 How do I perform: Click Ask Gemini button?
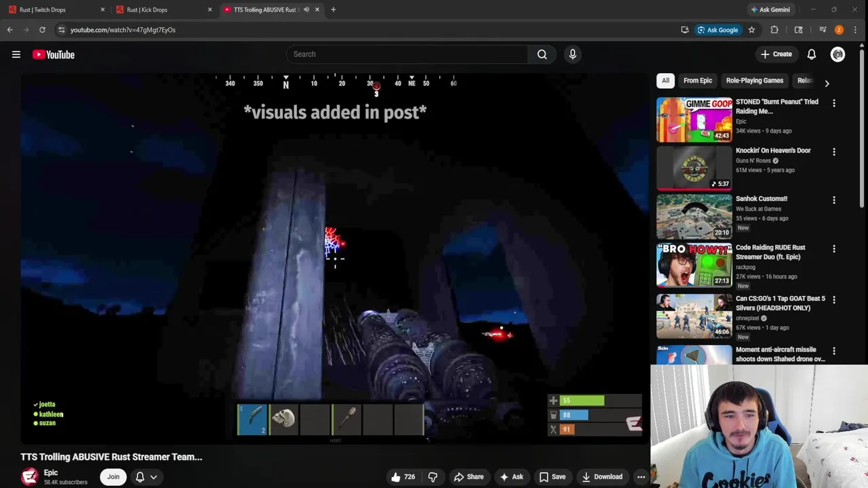coord(770,9)
